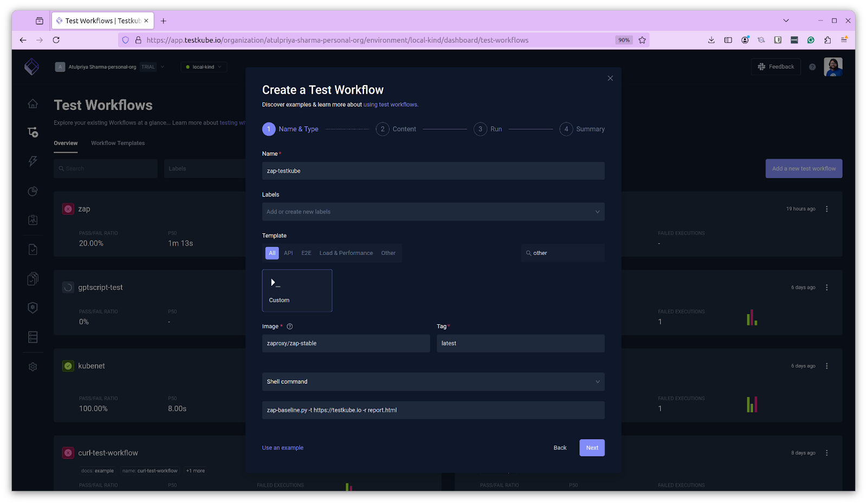Screen dimensions: 867x504
Task: Bookmark this page with star icon
Action: [x=642, y=40]
